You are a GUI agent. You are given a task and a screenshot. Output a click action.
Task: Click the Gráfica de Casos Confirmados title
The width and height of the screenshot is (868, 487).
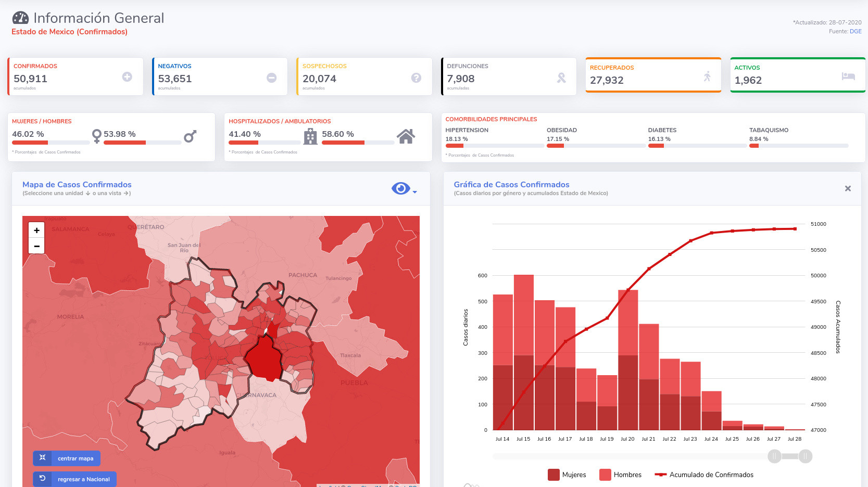tap(511, 185)
